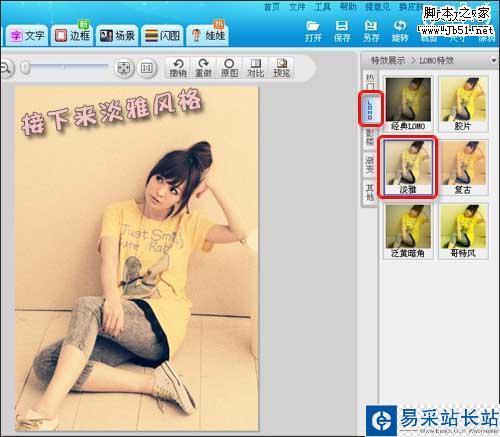Apply the 经典LOMO effect thumbnail
This screenshot has height=437, width=500.
pyautogui.click(x=408, y=104)
